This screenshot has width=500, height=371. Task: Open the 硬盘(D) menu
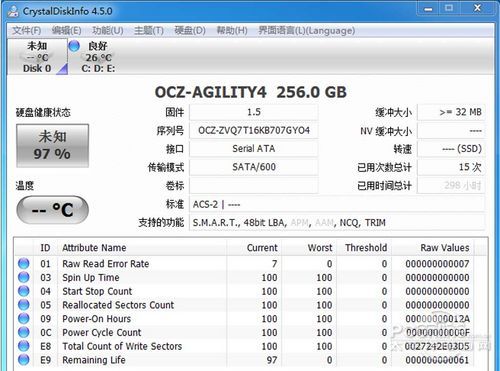coord(190,31)
